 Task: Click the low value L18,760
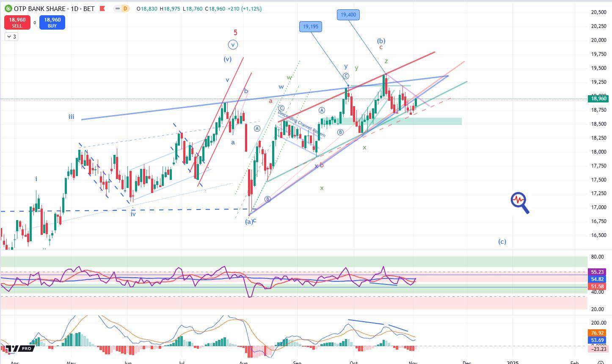click(x=193, y=8)
